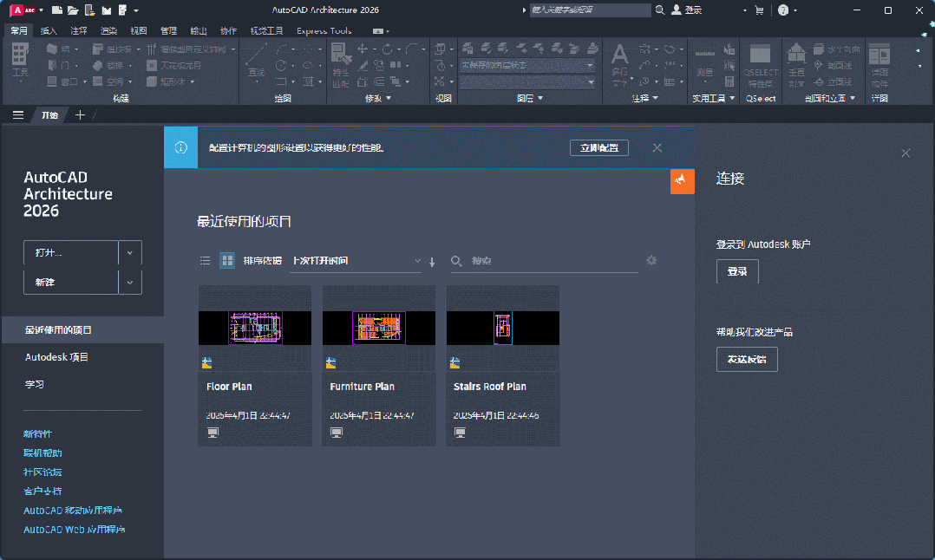The width and height of the screenshot is (935, 560).
Task: Click the Open folder icon in Quick Access toolbar
Action: (73, 10)
